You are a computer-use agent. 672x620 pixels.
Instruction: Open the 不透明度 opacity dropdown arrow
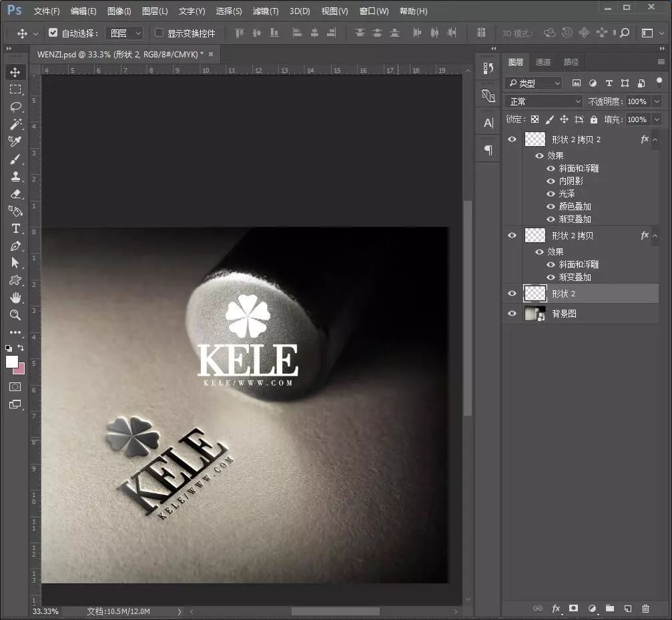point(657,101)
